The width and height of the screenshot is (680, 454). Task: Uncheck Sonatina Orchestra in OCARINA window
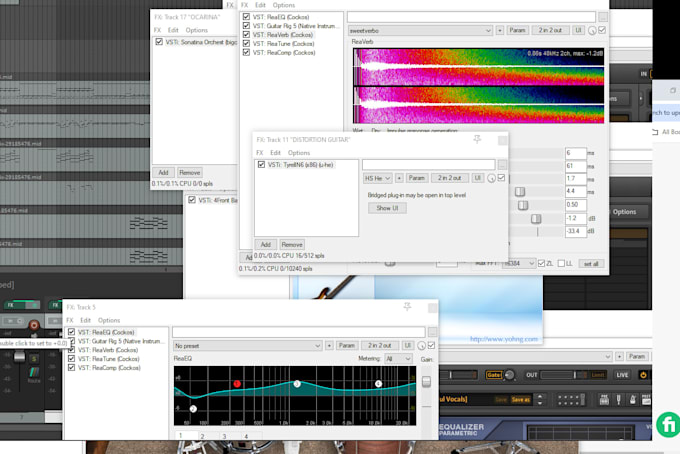(159, 42)
